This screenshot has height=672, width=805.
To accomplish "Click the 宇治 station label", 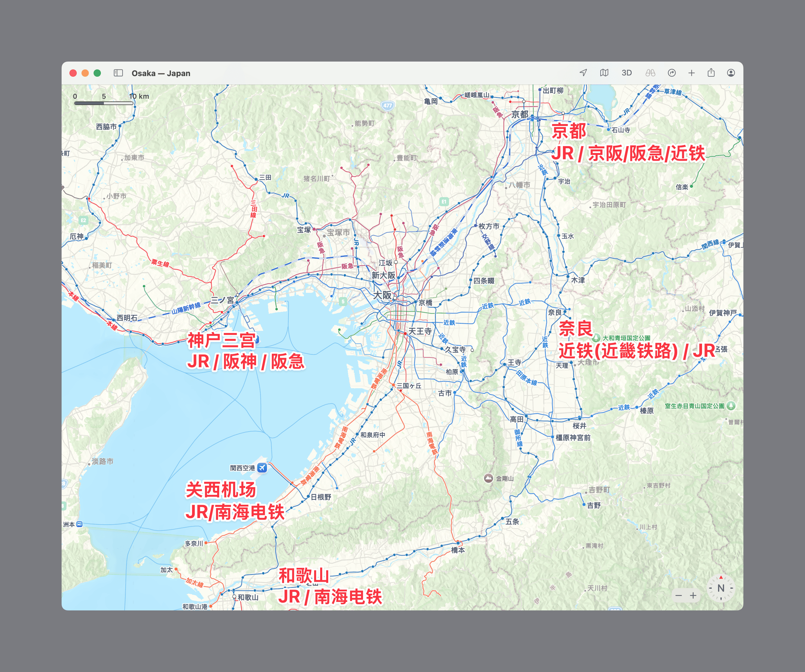I will 564,181.
